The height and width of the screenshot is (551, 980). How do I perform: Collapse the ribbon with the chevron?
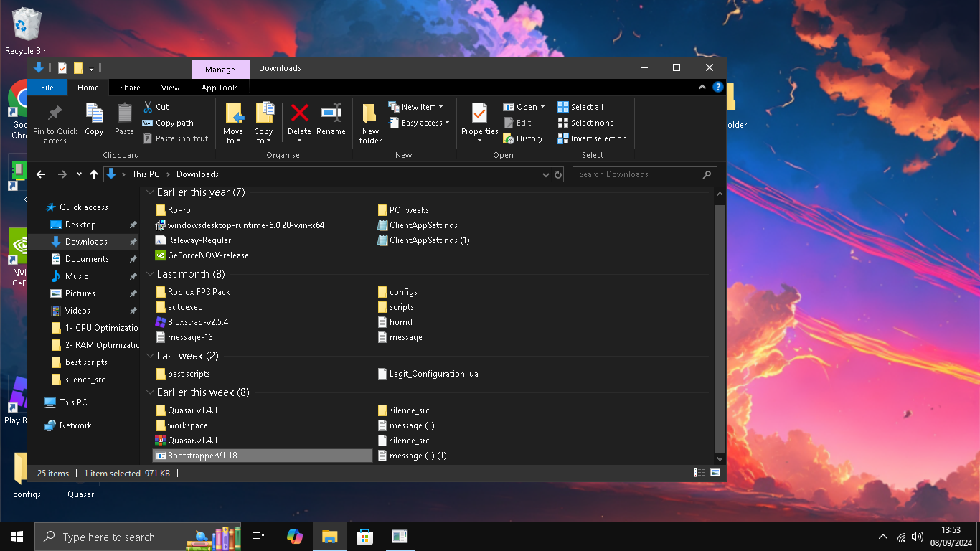click(702, 88)
